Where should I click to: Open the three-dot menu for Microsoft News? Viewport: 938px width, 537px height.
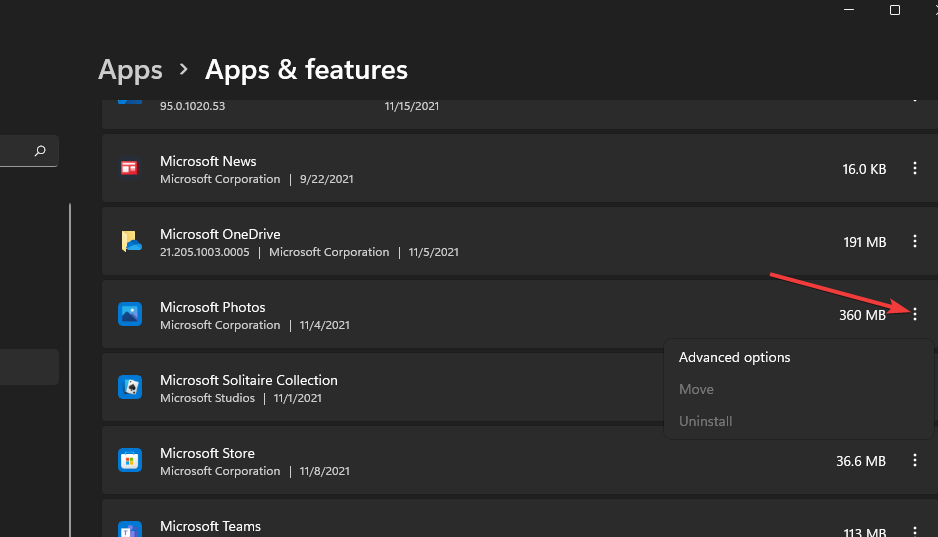(x=914, y=169)
